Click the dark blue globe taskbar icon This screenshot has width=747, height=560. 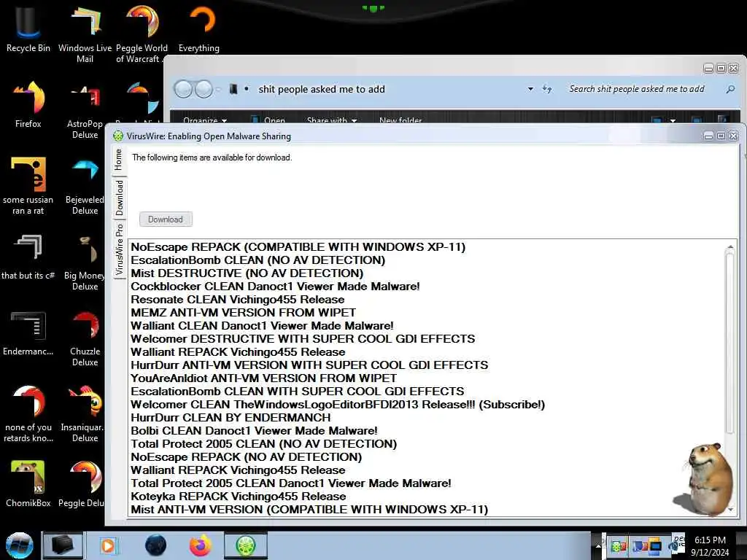pos(155,545)
